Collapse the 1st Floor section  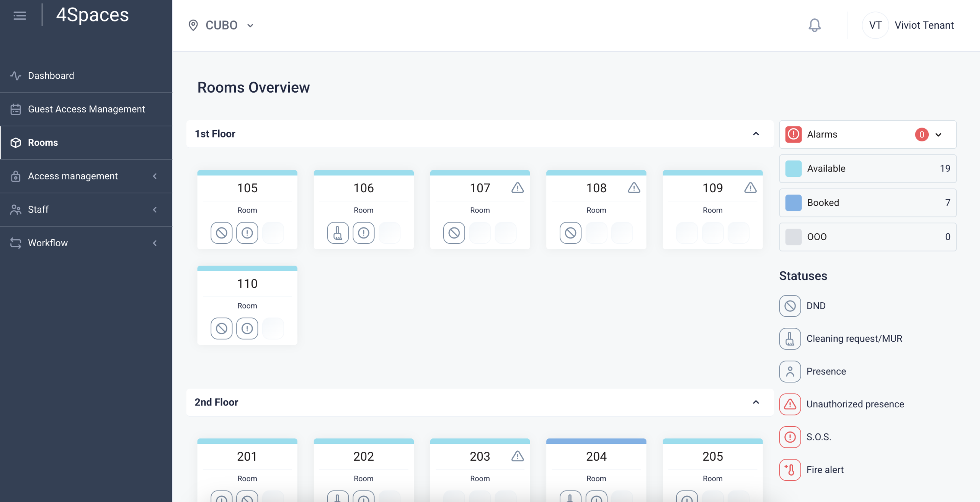(x=756, y=134)
